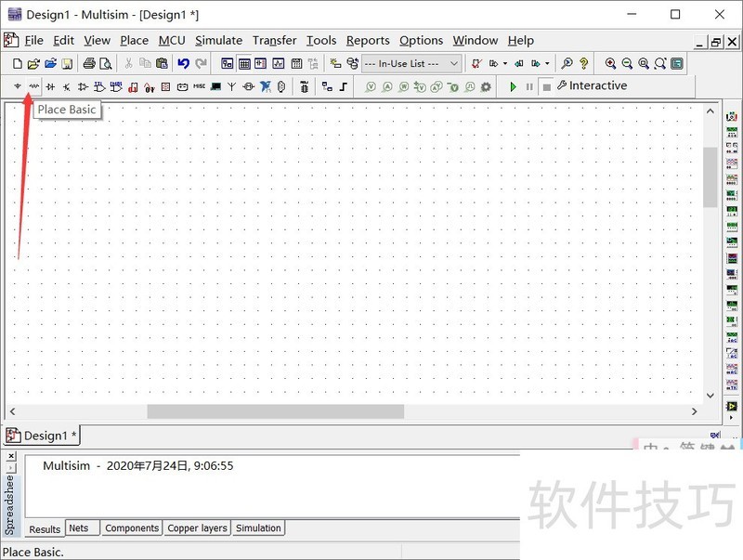Click the Design1 sheet tab
The height and width of the screenshot is (560, 743).
(43, 435)
